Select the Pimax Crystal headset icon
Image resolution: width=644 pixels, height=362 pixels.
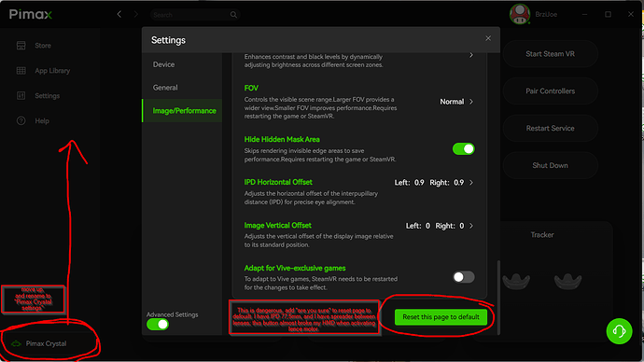[16, 343]
